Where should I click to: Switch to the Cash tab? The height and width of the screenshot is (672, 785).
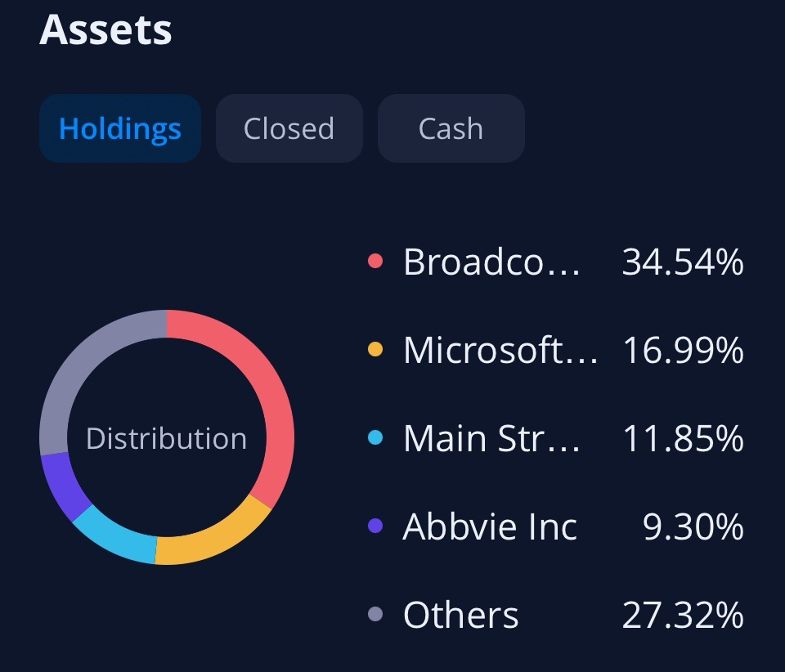pos(451,128)
